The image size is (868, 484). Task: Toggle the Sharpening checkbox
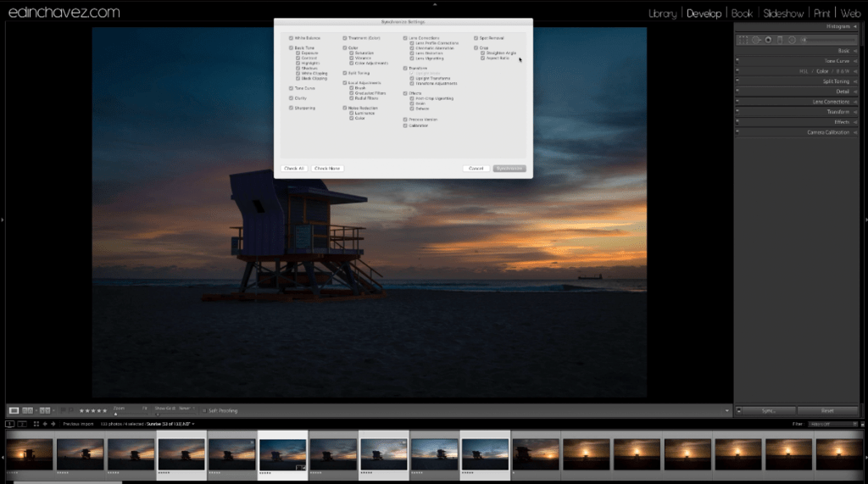pyautogui.click(x=292, y=108)
